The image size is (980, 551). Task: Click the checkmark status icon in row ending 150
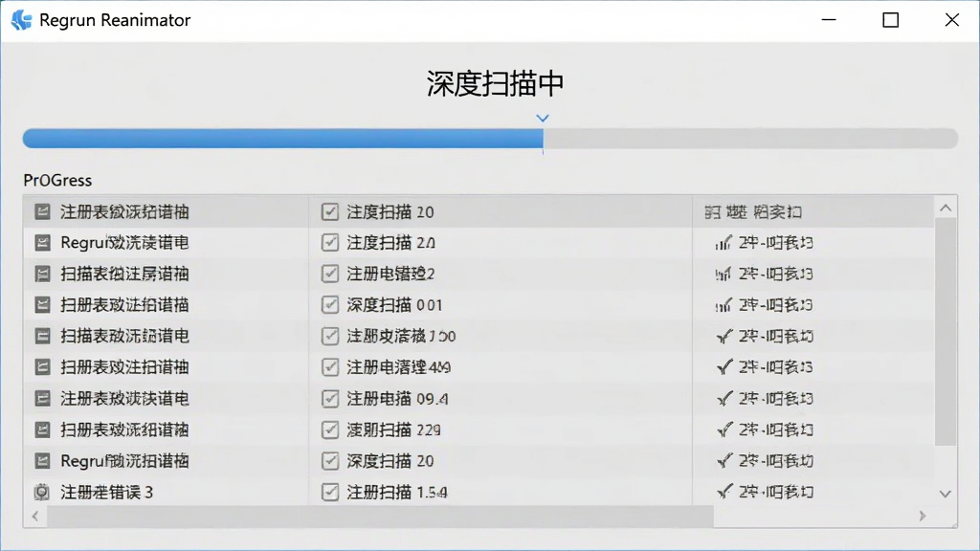724,336
